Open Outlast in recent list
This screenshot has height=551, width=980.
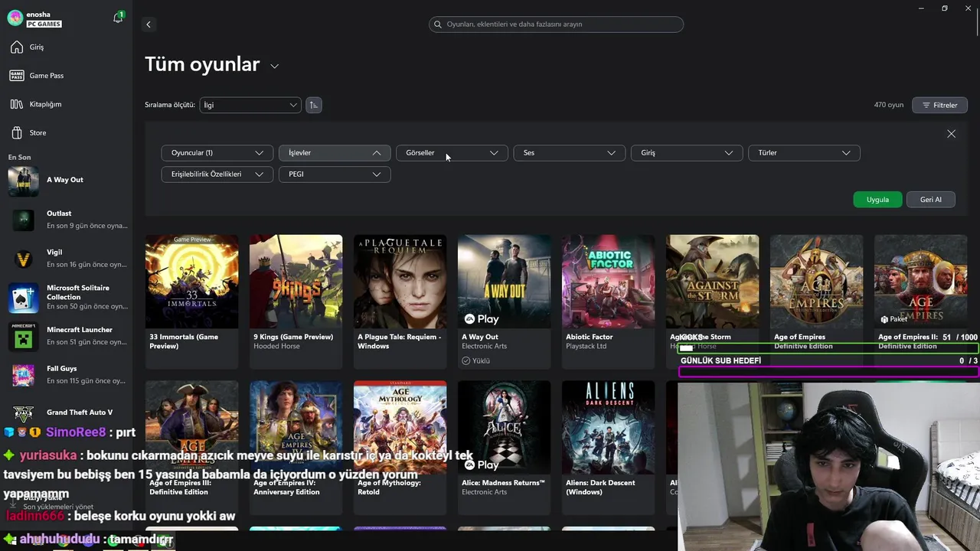pyautogui.click(x=66, y=220)
